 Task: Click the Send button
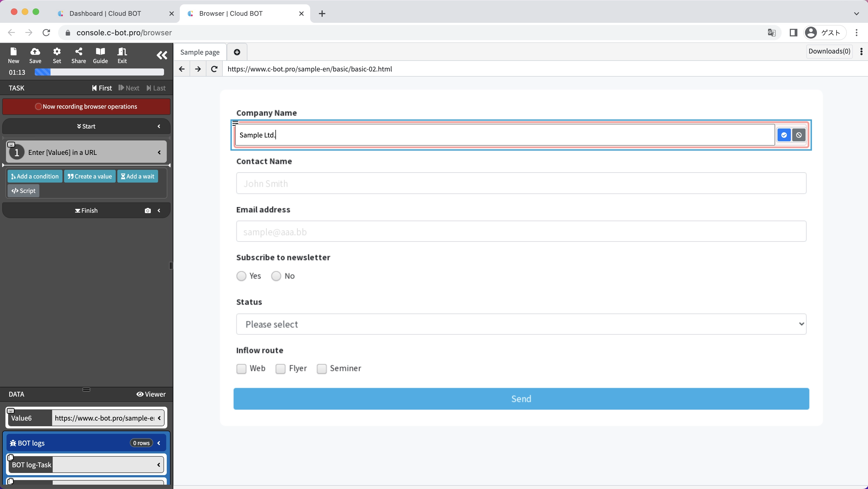pyautogui.click(x=521, y=399)
